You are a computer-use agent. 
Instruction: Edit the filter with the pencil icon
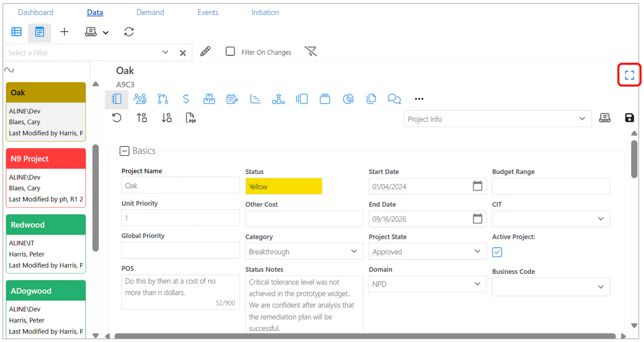(x=205, y=51)
